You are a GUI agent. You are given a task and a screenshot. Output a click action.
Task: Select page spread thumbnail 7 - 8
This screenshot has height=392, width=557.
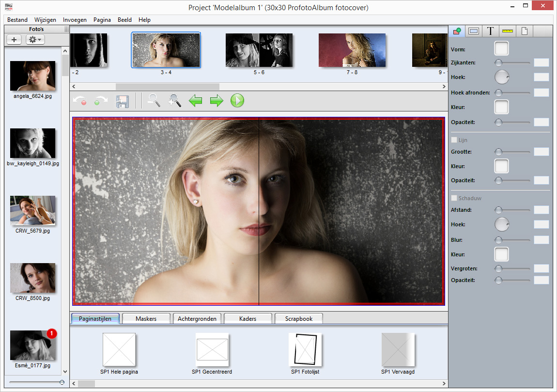tap(352, 50)
